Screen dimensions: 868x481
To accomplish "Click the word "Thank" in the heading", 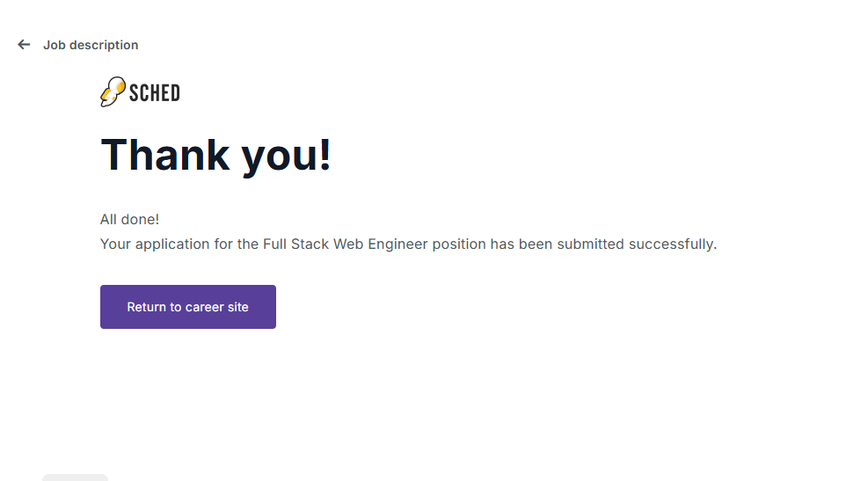I will [x=166, y=155].
